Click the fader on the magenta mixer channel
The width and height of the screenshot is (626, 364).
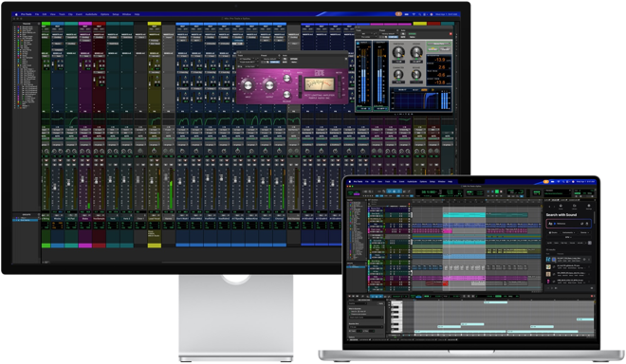[x=83, y=180]
